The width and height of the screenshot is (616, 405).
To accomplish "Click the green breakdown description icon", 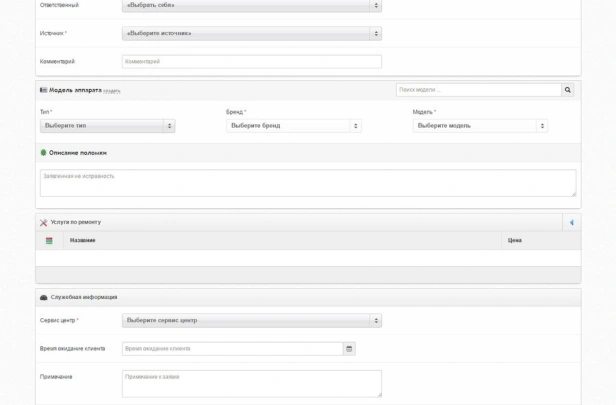I will point(43,153).
